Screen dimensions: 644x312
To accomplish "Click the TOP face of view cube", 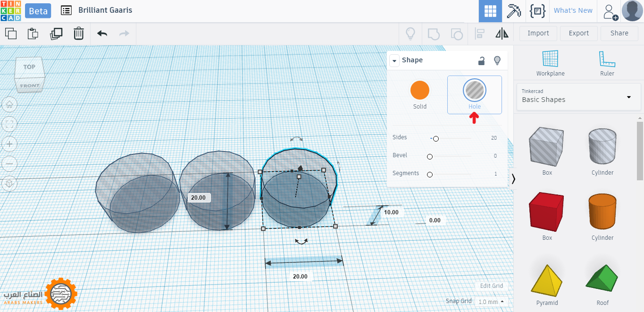I will pos(30,67).
